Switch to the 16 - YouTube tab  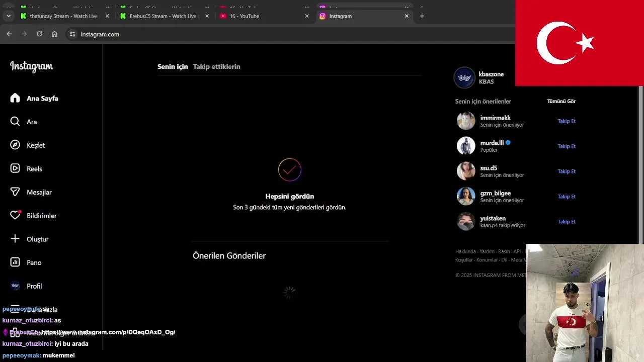click(x=264, y=16)
